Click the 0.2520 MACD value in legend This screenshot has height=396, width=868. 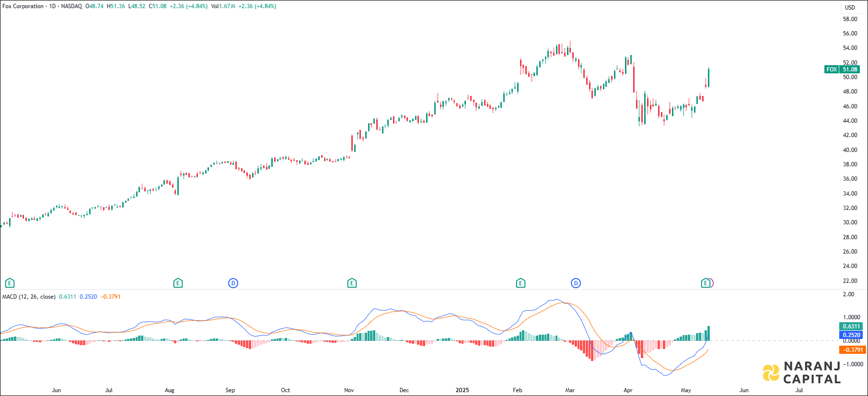88,297
